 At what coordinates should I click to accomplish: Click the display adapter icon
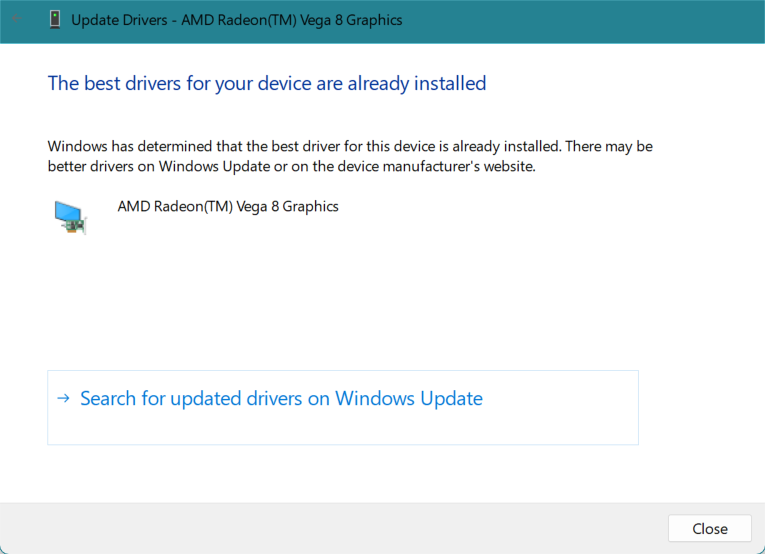[70, 218]
